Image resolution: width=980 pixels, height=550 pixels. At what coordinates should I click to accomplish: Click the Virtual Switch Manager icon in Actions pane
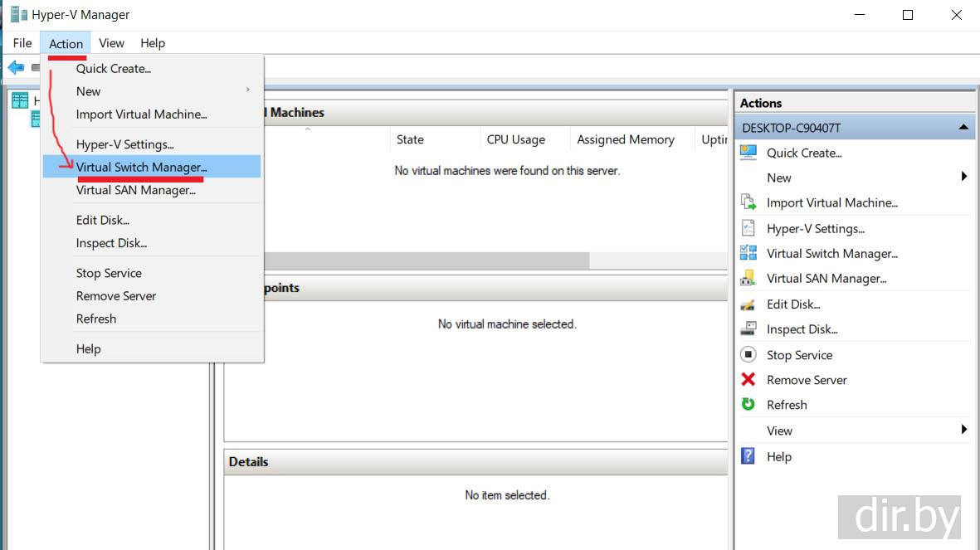tap(748, 252)
